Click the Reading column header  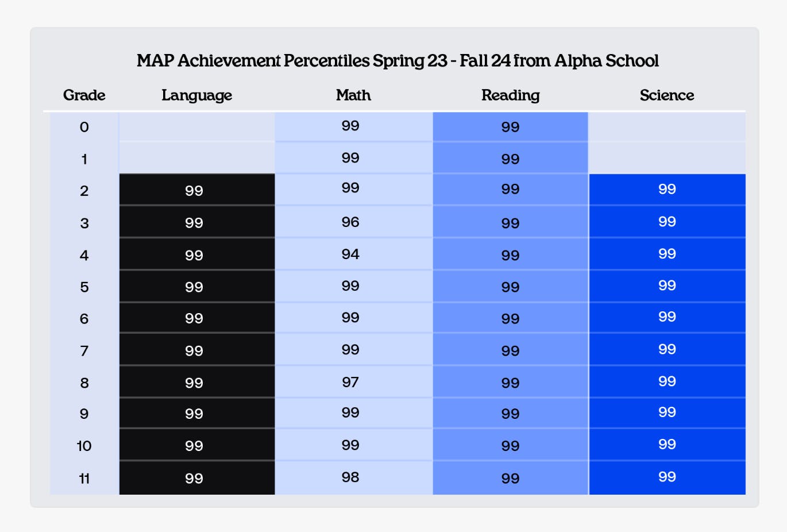(510, 95)
